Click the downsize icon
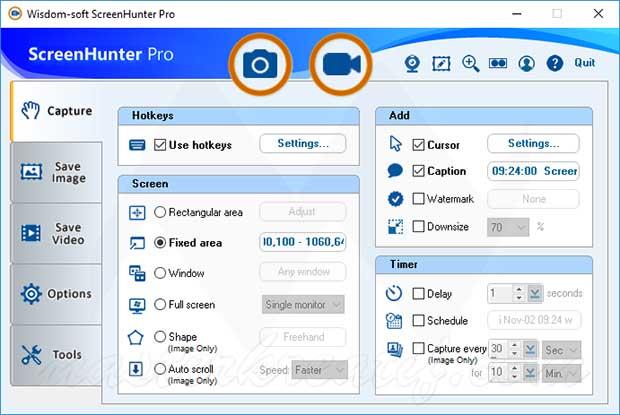Image resolution: width=620 pixels, height=415 pixels. [395, 227]
